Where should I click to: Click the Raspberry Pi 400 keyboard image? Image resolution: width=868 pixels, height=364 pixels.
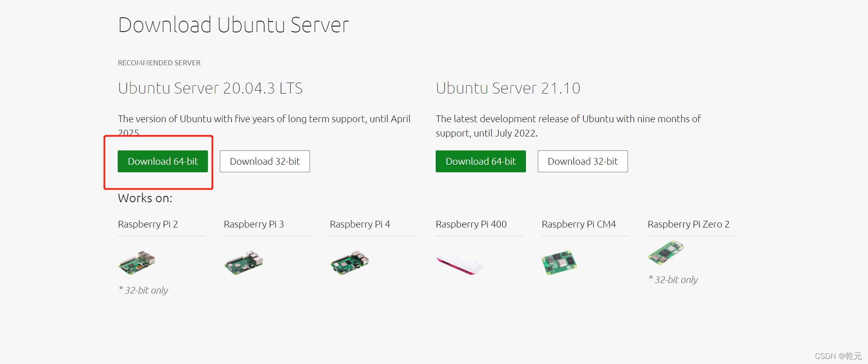pos(460,263)
